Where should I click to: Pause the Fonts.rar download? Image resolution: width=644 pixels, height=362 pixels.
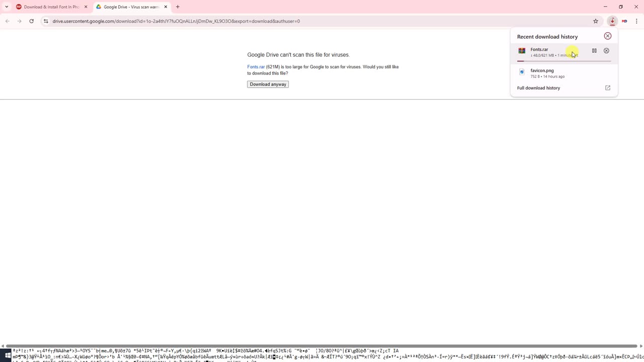click(x=594, y=51)
